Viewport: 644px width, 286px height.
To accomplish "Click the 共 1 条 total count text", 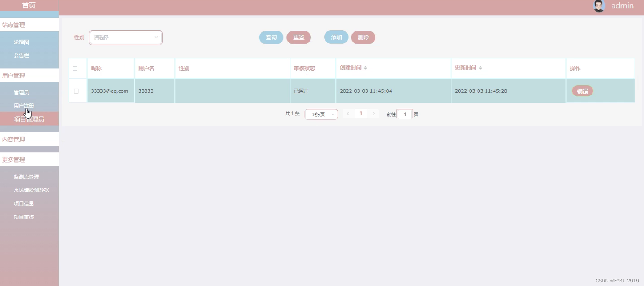I will [x=292, y=114].
